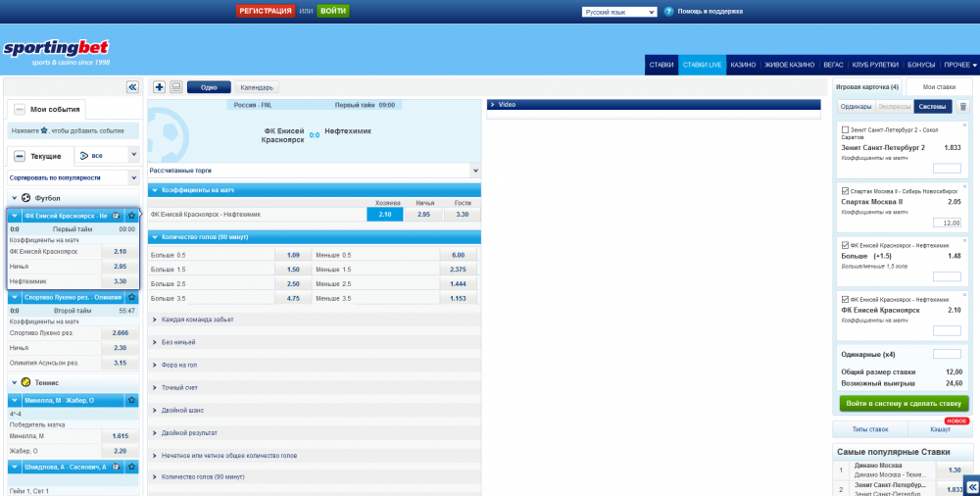This screenshot has height=496, width=980.
Task: Click the double-arrow icon at bottom right corner
Action: [972, 487]
